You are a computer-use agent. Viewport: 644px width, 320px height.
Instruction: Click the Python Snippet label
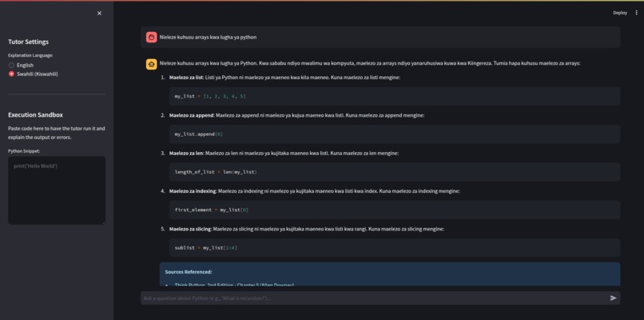tap(24, 151)
